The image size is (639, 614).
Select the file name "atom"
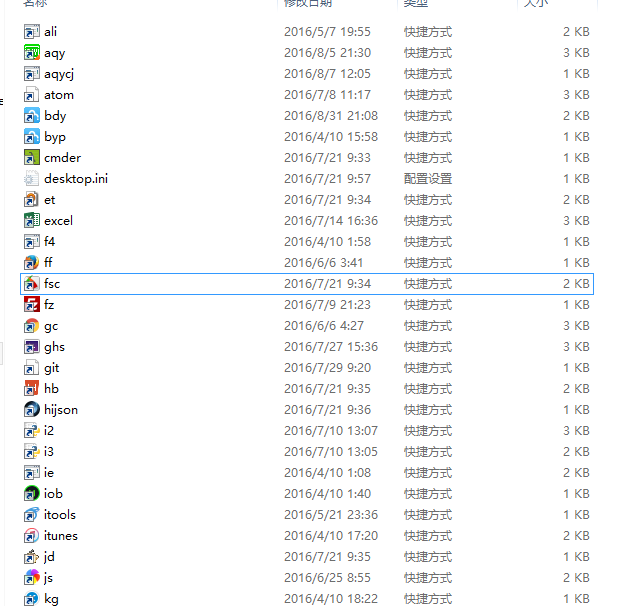point(59,95)
